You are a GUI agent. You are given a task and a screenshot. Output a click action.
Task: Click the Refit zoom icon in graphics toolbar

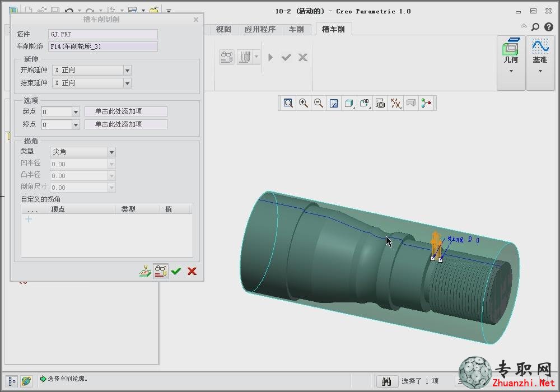coord(288,103)
